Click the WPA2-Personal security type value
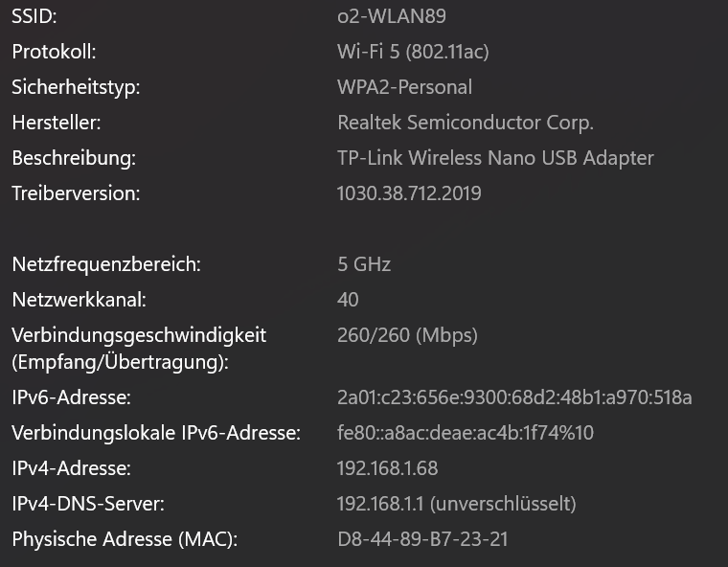The image size is (728, 567). pyautogui.click(x=404, y=87)
